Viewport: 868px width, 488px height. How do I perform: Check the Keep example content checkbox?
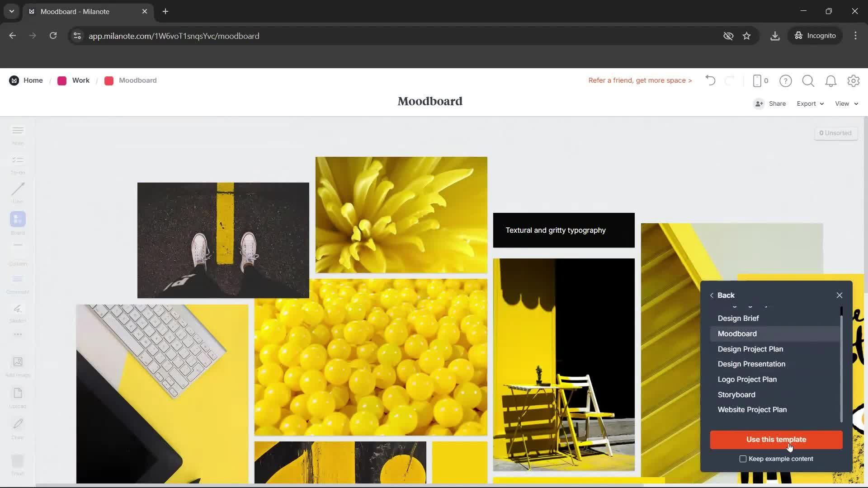click(x=743, y=459)
